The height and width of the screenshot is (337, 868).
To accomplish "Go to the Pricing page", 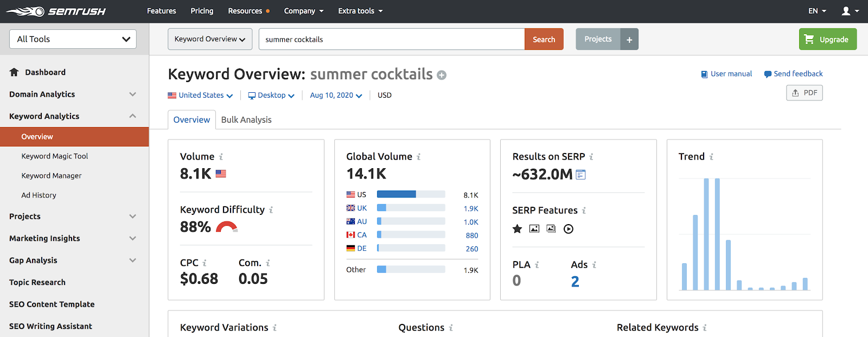I will point(202,11).
